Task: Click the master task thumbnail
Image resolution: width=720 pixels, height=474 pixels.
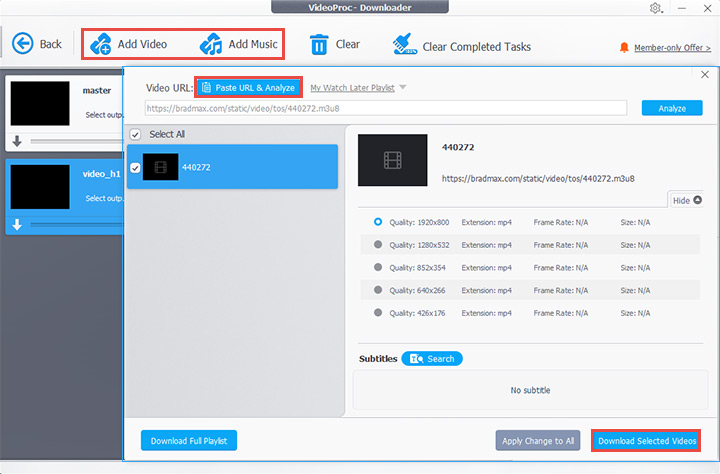Action: click(x=40, y=103)
